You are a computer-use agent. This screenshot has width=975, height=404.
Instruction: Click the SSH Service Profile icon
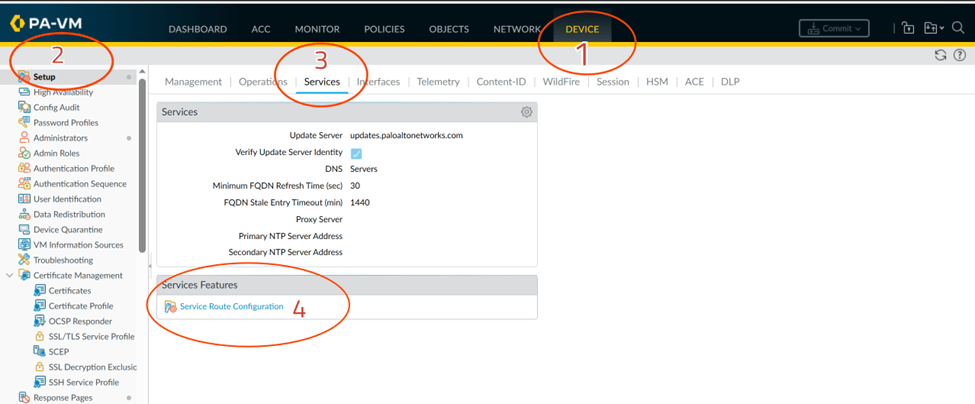click(39, 382)
